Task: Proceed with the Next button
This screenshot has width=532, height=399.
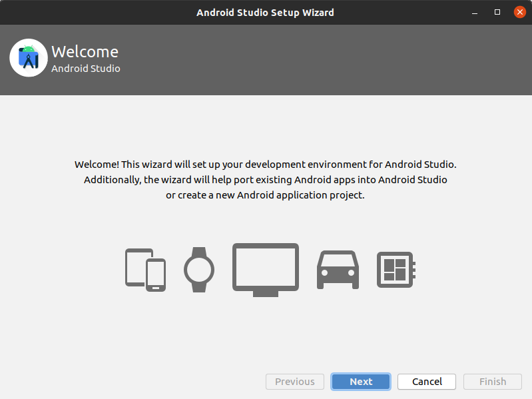Action: [361, 382]
